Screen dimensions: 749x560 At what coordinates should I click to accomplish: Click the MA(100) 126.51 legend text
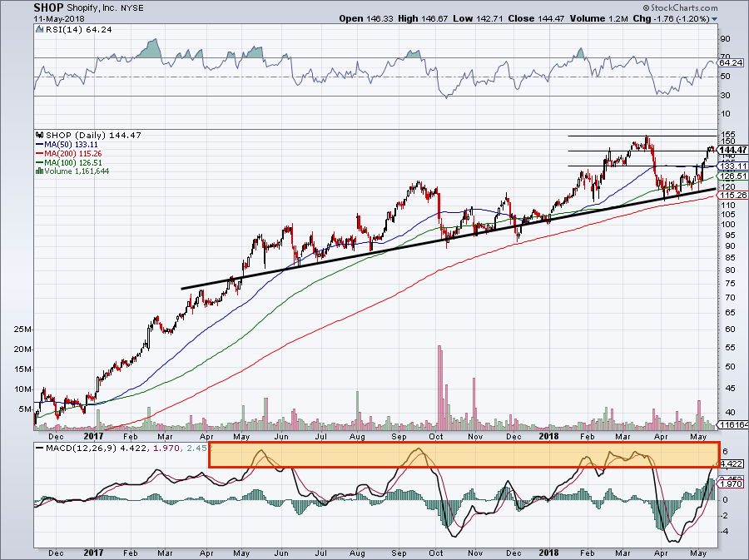pos(72,163)
